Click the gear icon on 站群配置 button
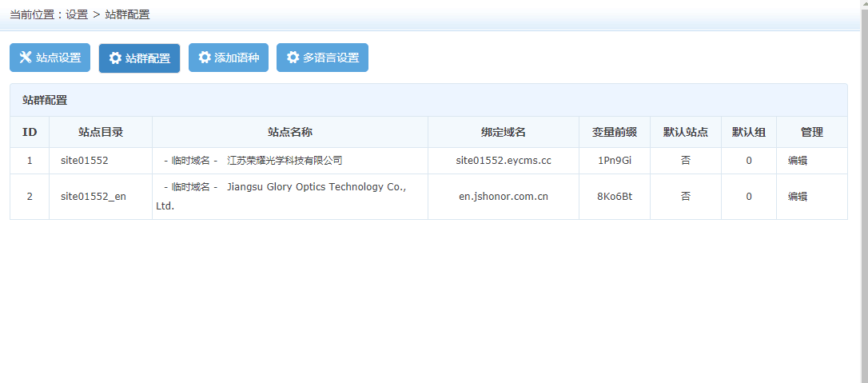 [x=115, y=58]
